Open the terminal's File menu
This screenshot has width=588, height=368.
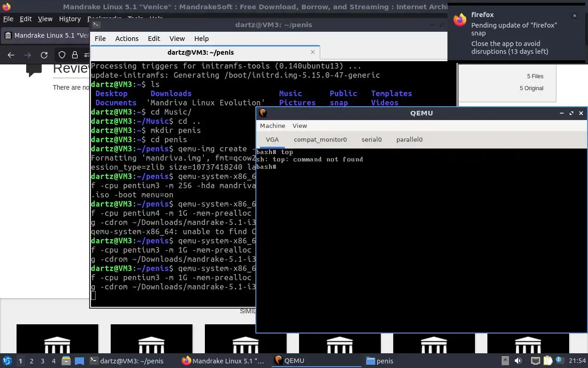click(100, 38)
